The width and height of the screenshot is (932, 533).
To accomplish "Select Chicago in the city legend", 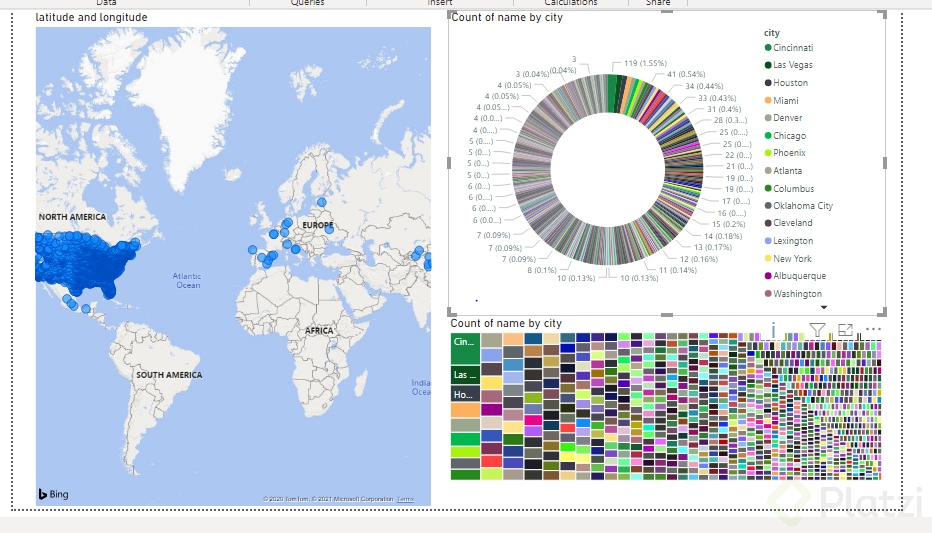I will (785, 135).
